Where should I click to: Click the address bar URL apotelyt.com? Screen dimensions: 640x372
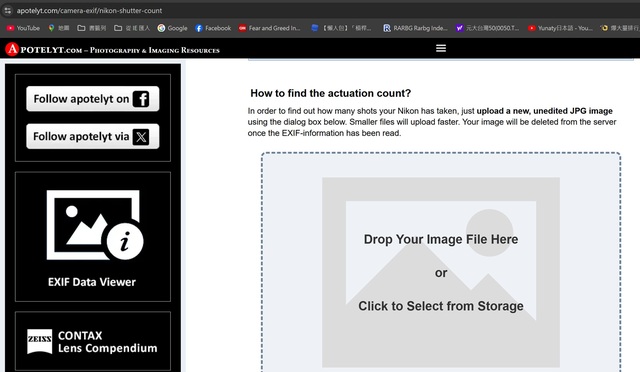point(89,11)
